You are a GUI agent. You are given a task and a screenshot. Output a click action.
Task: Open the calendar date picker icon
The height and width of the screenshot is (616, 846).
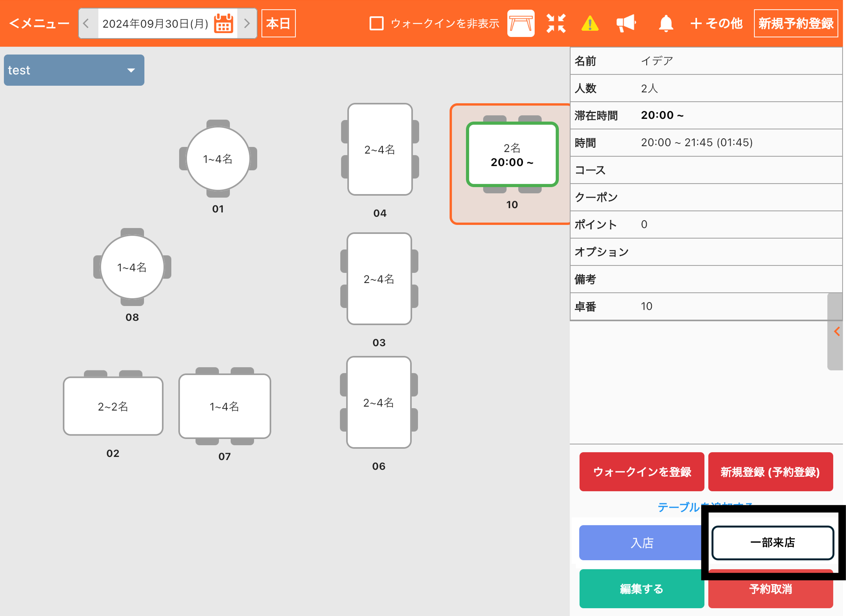(x=223, y=23)
